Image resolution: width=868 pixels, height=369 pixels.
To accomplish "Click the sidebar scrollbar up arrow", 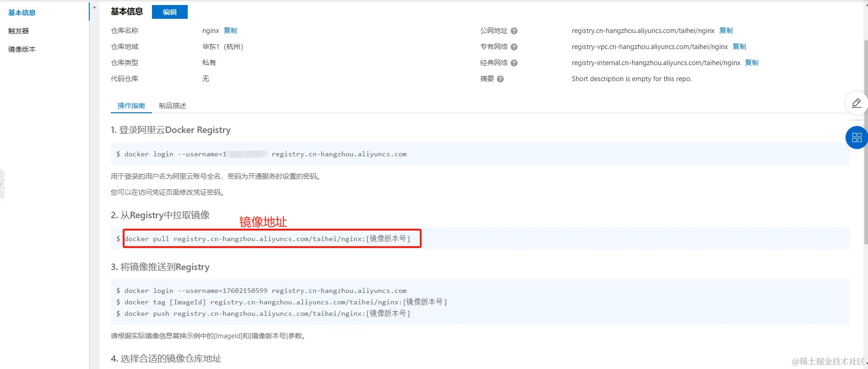I will click(94, 7).
